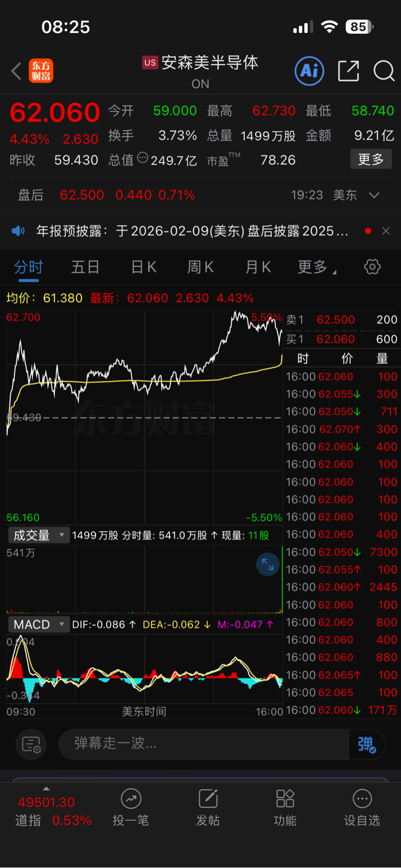Tap the 市盈 78.26 value

278,160
